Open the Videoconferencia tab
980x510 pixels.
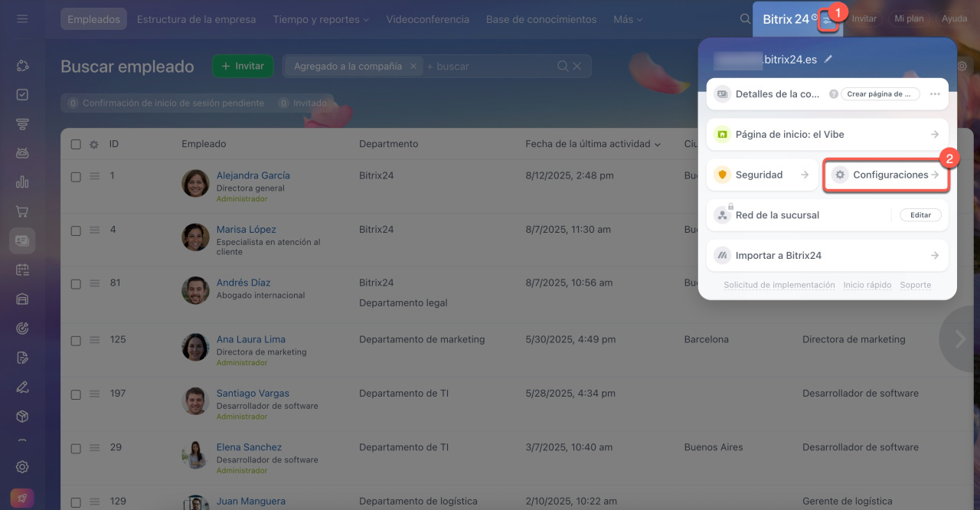pos(428,19)
